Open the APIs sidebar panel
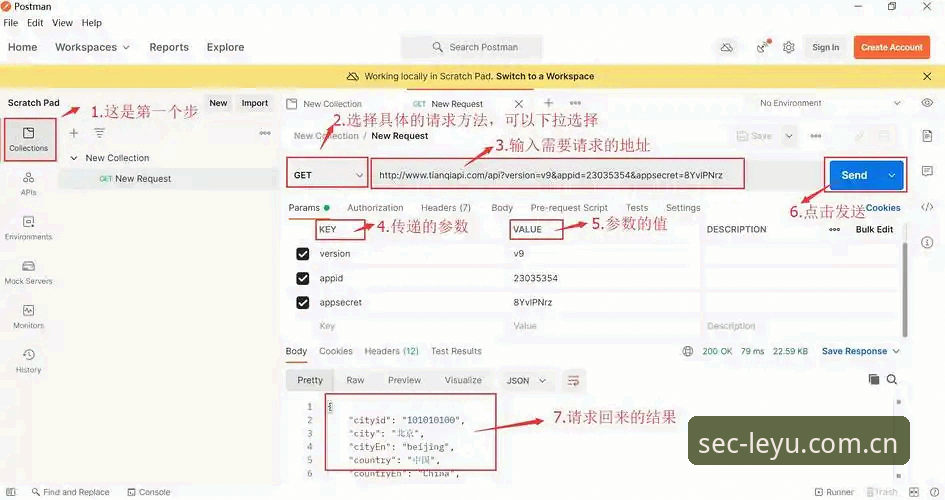Image resolution: width=945 pixels, height=500 pixels. pos(28,184)
